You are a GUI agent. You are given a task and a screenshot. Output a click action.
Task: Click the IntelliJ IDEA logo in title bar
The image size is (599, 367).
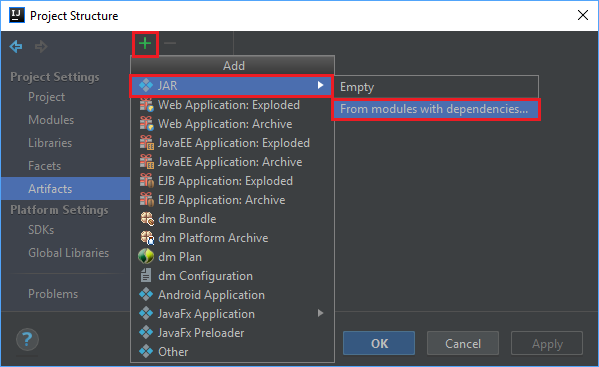pyautogui.click(x=17, y=16)
